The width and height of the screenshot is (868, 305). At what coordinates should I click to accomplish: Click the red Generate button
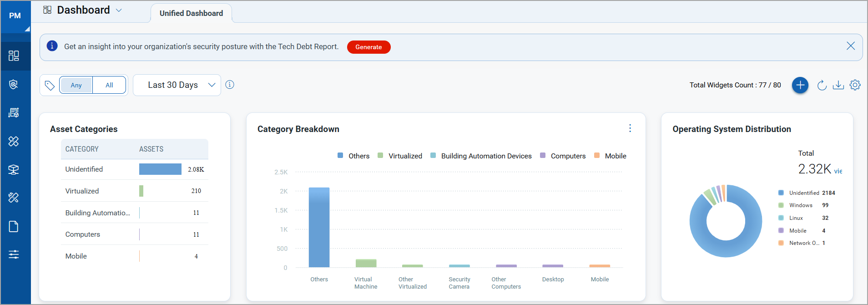pyautogui.click(x=368, y=47)
